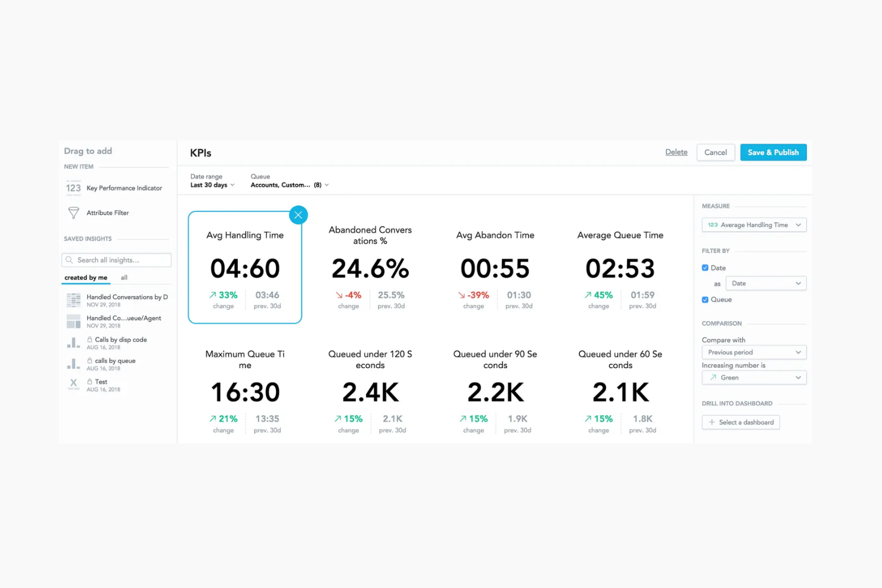
Task: Switch to the 'created by me' tab
Action: click(86, 278)
